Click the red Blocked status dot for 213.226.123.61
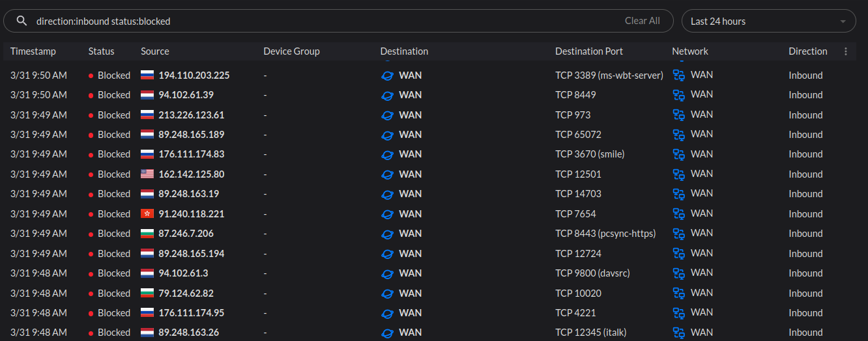 tap(91, 115)
